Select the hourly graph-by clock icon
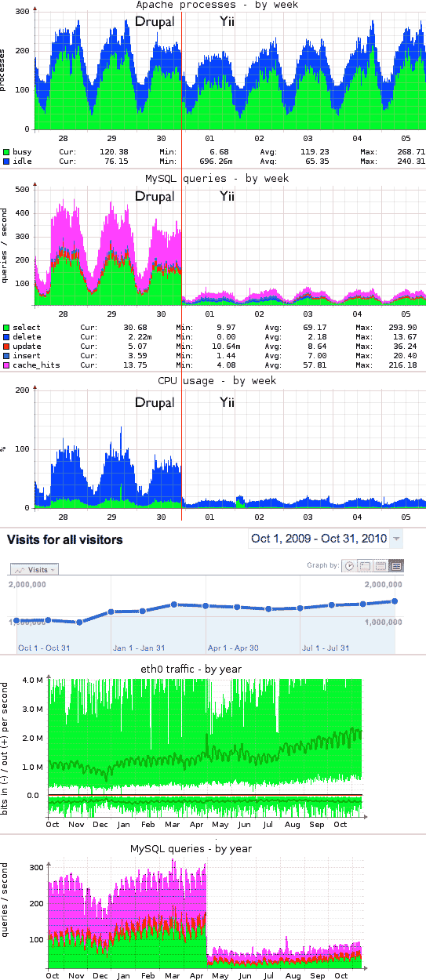The height and width of the screenshot is (980, 426). tap(349, 566)
